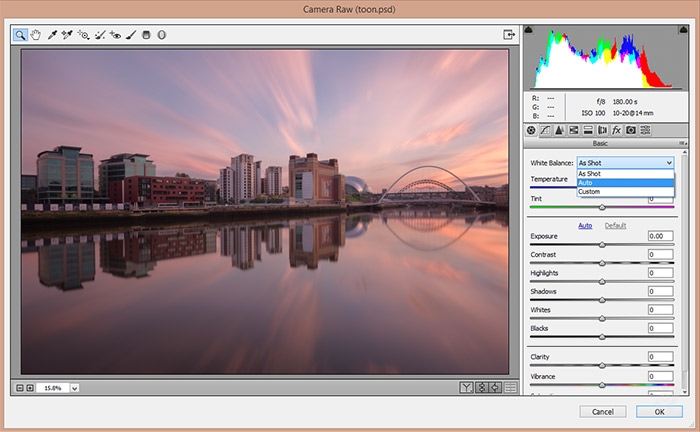This screenshot has height=432, width=700.
Task: Switch to the Tone Curve tab
Action: coord(545,130)
